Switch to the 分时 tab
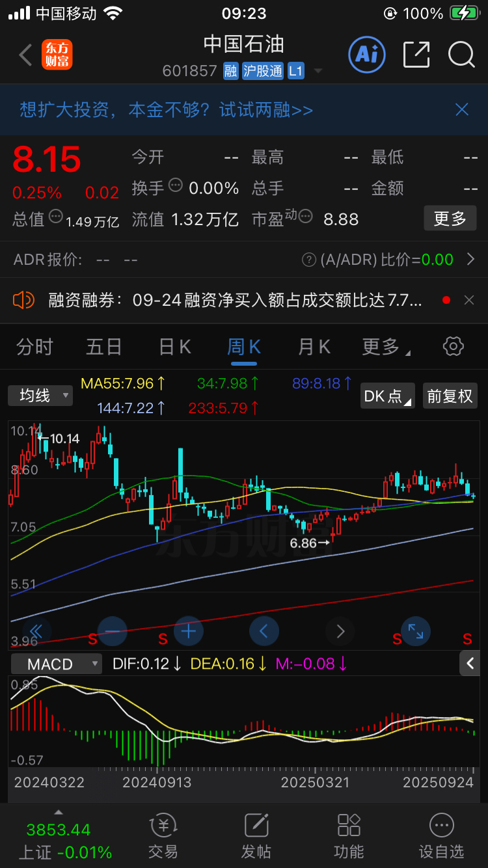 [34, 347]
